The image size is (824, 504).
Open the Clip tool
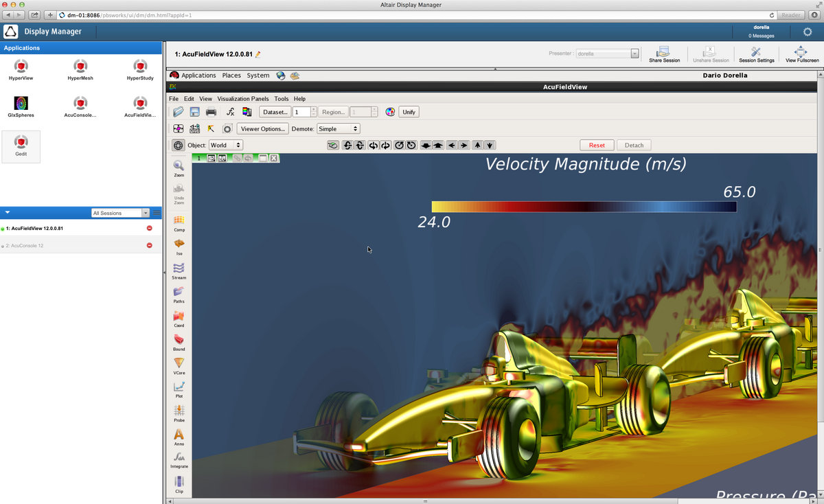[179, 484]
